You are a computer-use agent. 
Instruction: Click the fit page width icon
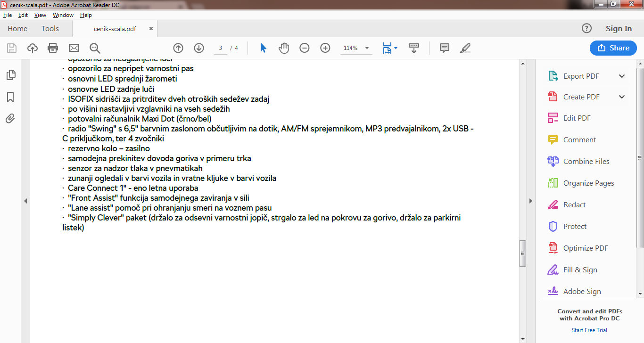pos(387,48)
